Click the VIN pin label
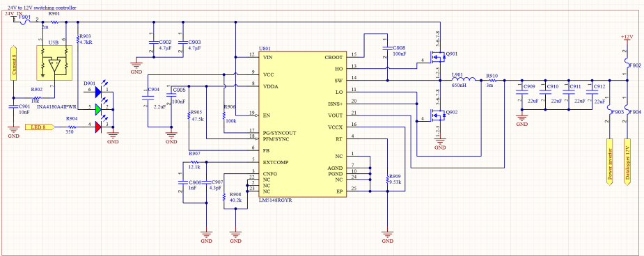 point(267,57)
